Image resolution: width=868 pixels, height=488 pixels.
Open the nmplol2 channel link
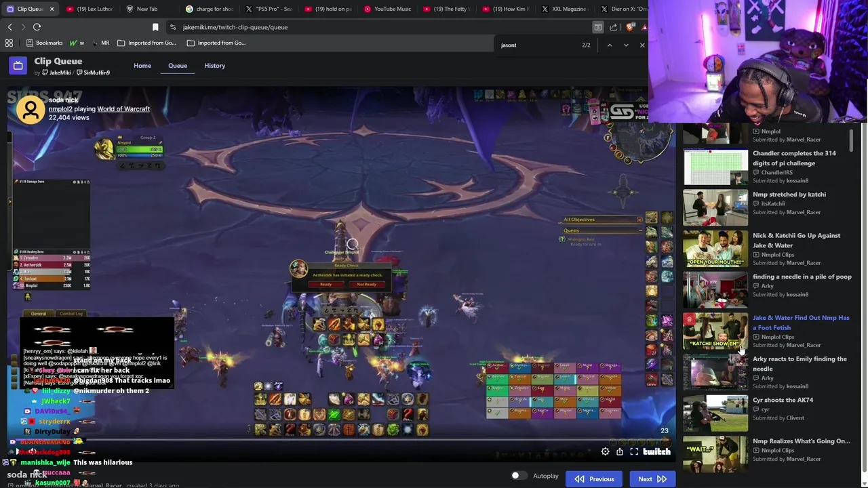tap(60, 108)
